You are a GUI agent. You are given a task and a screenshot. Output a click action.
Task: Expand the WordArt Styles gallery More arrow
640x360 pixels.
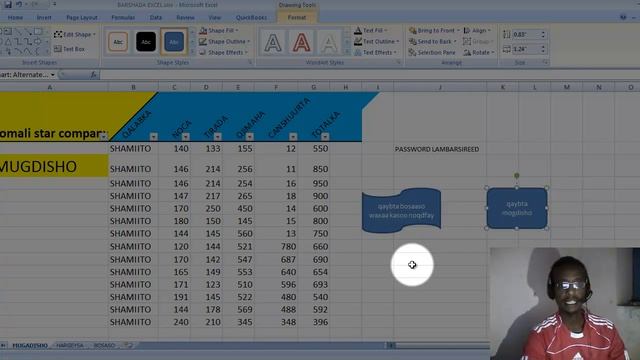coord(347,52)
